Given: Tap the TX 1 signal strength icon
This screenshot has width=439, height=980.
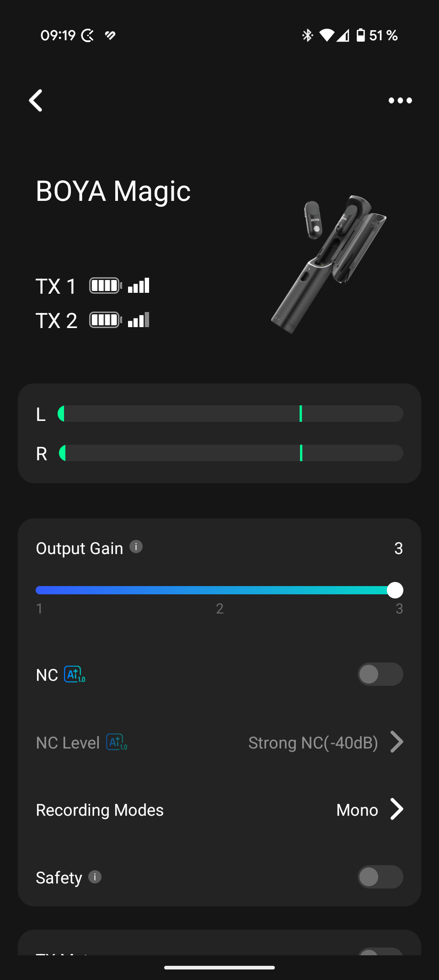Looking at the screenshot, I should tap(139, 286).
